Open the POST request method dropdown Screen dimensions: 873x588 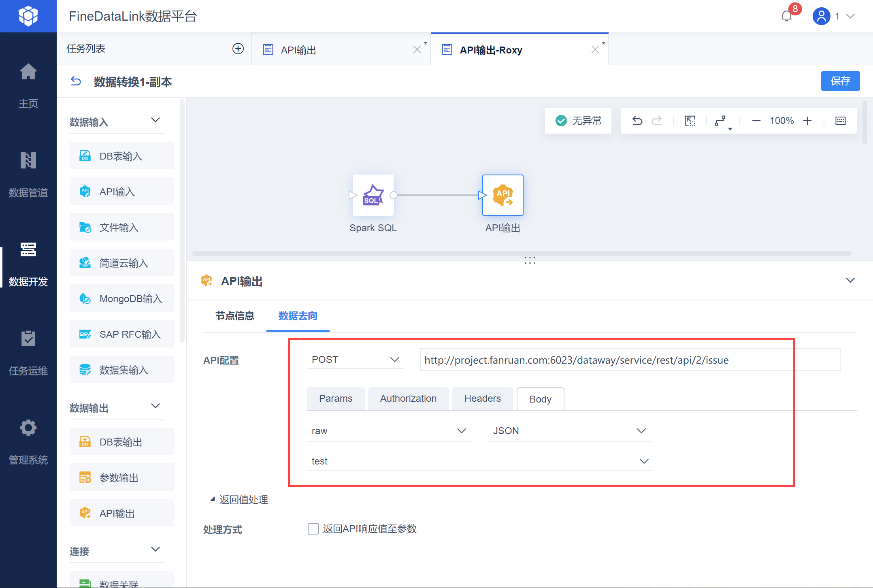coord(355,360)
